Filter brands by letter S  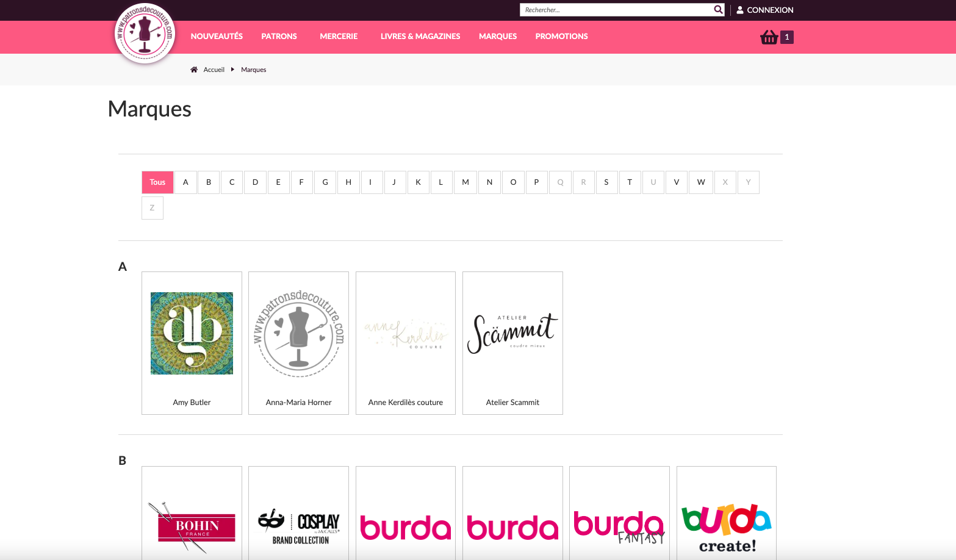tap(606, 182)
